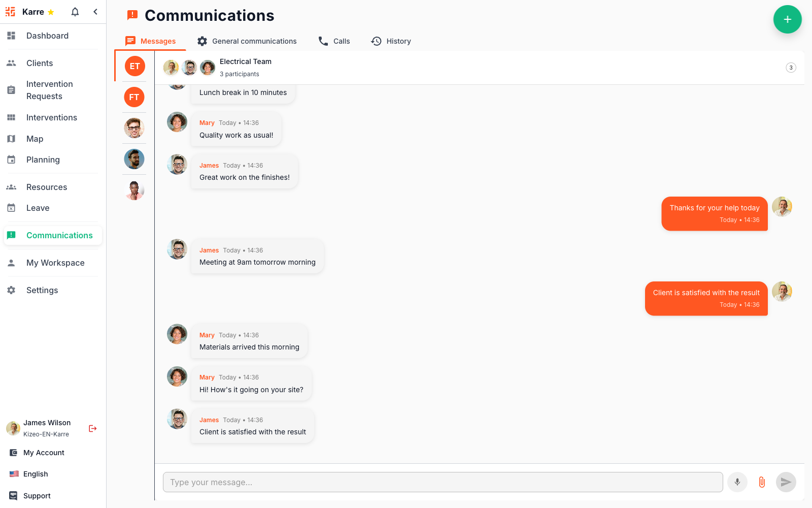Image resolution: width=812 pixels, height=508 pixels.
Task: Log out using the exit icon beside James Wilson
Action: tap(92, 428)
